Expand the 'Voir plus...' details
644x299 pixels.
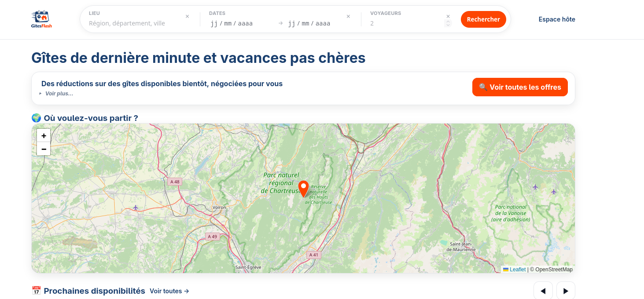tap(59, 94)
